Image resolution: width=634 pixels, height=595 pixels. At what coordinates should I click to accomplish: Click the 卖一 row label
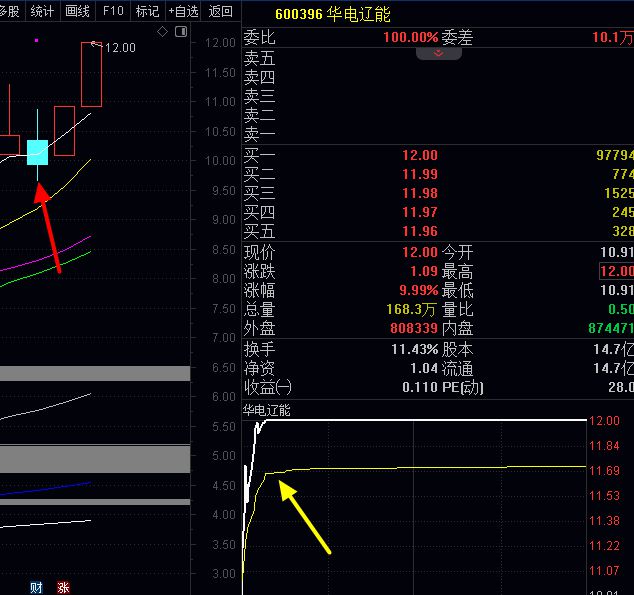point(259,135)
